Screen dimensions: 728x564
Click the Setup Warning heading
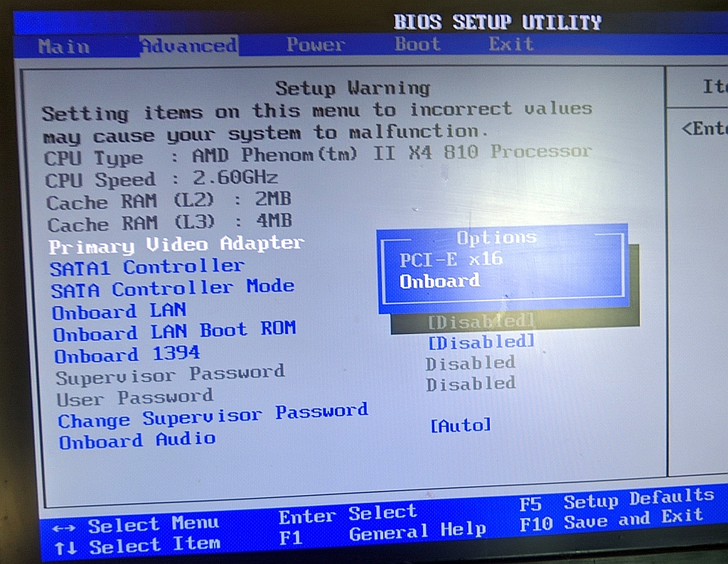[353, 87]
